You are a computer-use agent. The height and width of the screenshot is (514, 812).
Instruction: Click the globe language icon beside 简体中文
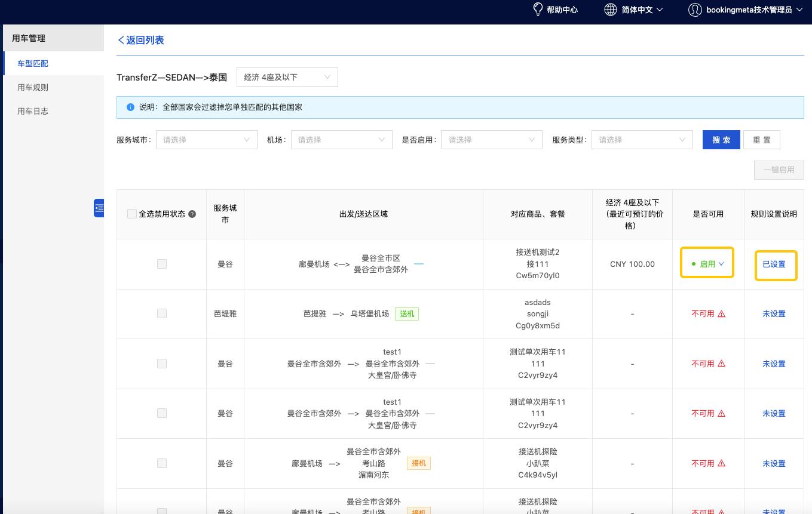[x=610, y=10]
